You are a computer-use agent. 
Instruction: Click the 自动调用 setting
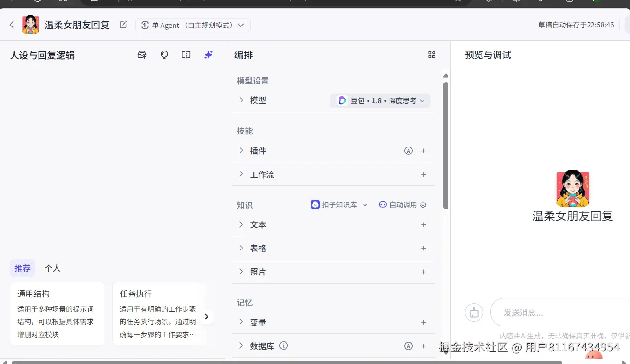pos(398,204)
